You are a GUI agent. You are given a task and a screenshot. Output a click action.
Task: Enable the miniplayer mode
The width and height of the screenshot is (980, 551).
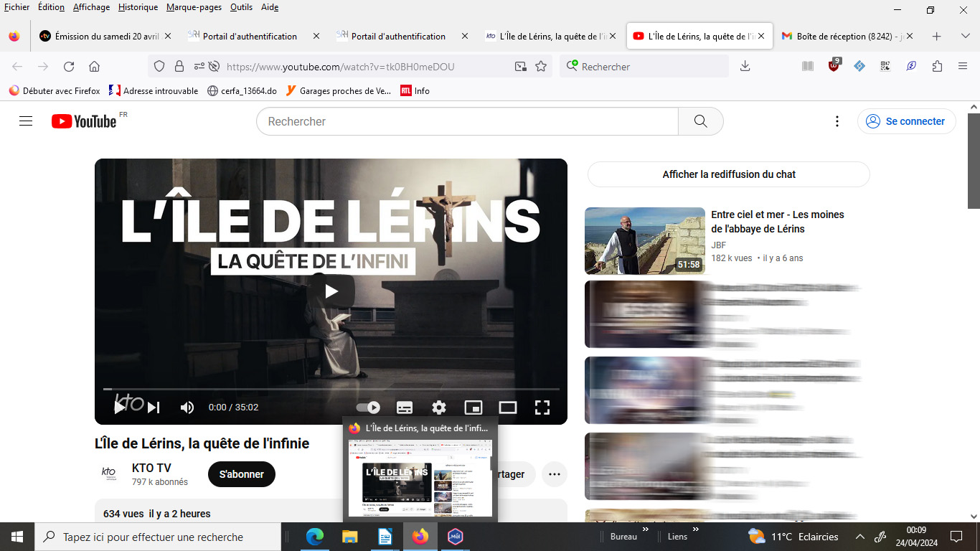coord(473,408)
